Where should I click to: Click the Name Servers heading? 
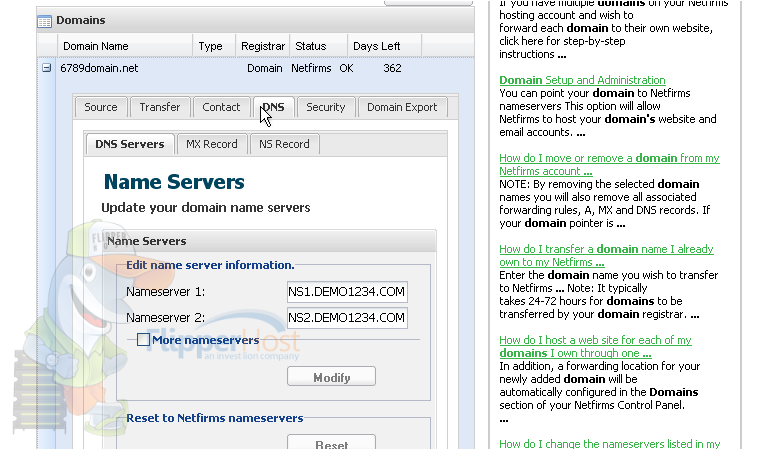[x=174, y=182]
